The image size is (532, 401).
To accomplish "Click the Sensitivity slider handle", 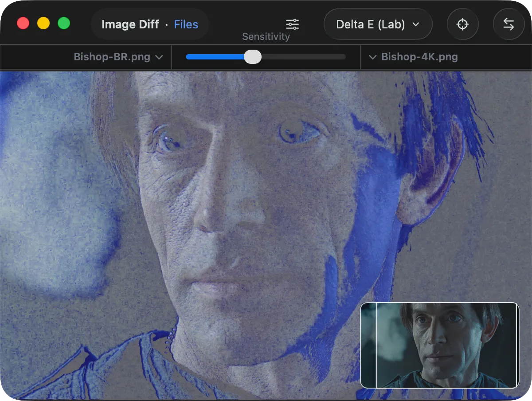I will point(253,57).
